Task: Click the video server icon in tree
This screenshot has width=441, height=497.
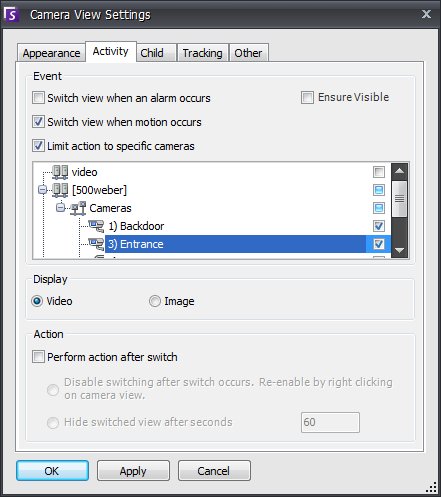Action: [60, 172]
